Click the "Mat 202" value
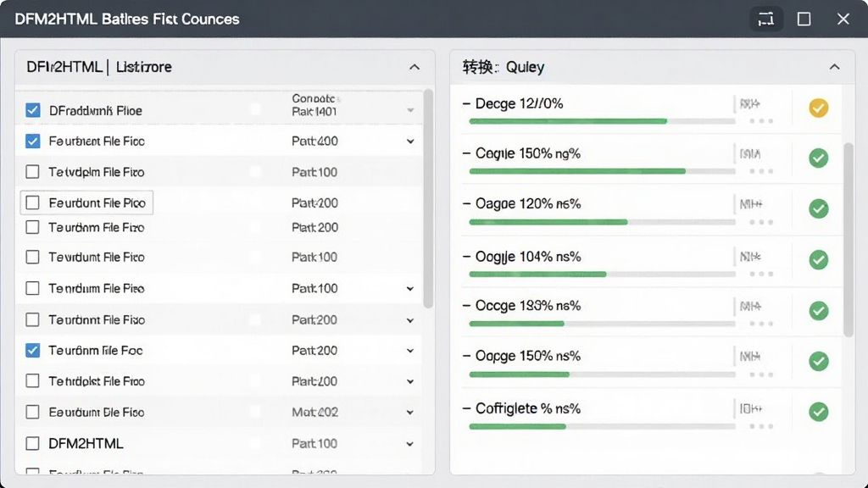Screen dimensions: 868x488 click(x=314, y=413)
